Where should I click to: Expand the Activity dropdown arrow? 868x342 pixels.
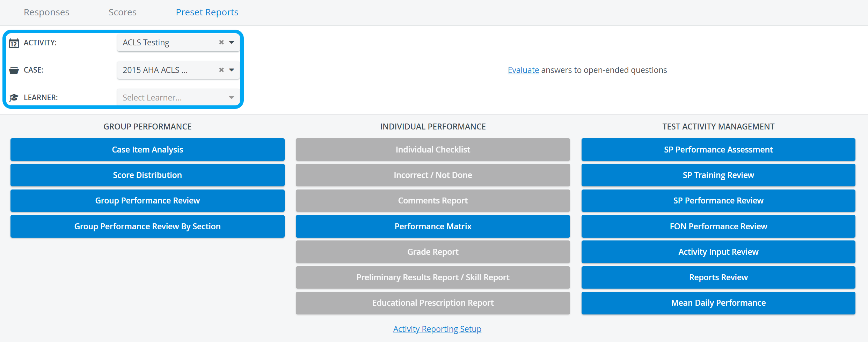tap(232, 42)
